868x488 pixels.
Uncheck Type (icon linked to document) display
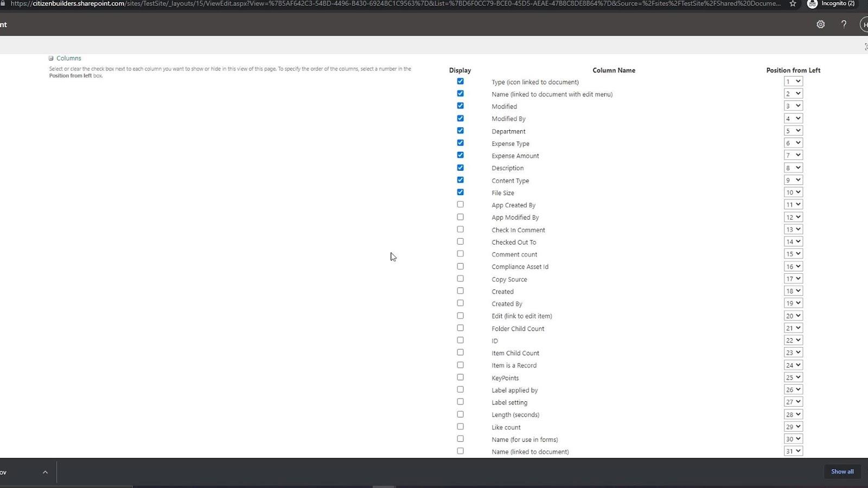pyautogui.click(x=460, y=81)
